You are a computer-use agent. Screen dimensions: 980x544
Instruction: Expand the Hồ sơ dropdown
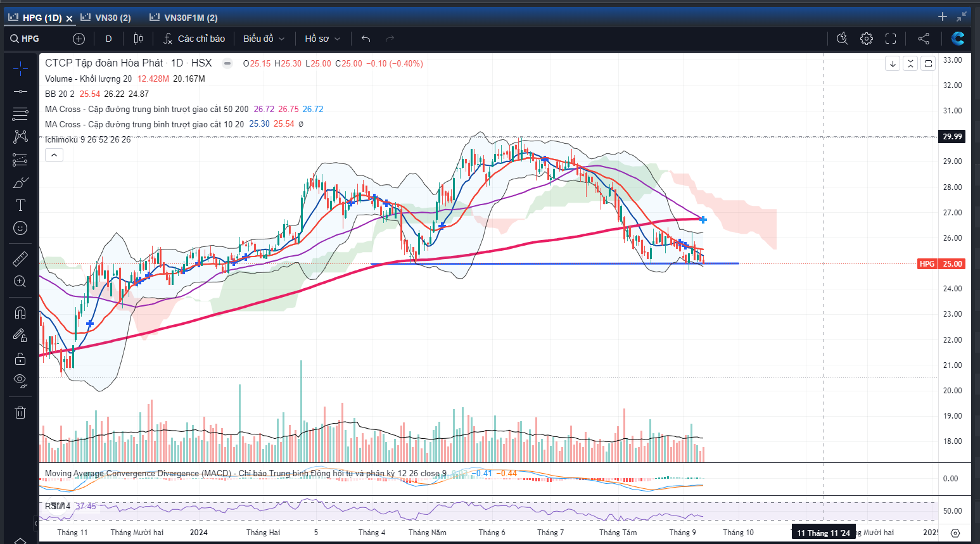click(x=322, y=39)
